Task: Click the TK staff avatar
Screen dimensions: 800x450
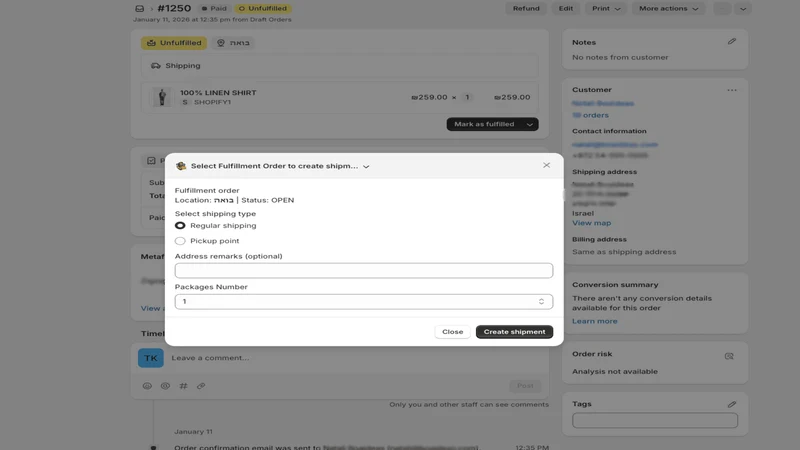Action: point(151,358)
